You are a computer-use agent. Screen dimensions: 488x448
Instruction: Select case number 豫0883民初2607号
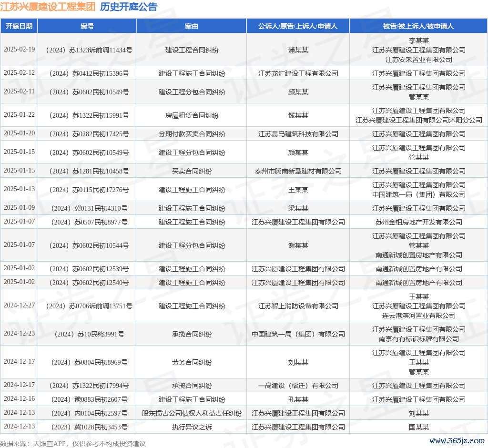pyautogui.click(x=89, y=399)
